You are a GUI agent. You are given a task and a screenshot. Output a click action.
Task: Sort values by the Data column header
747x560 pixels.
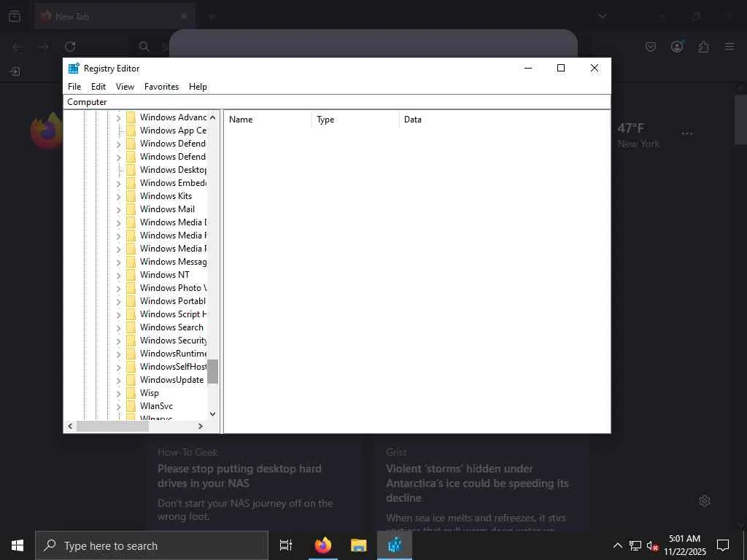pos(505,120)
